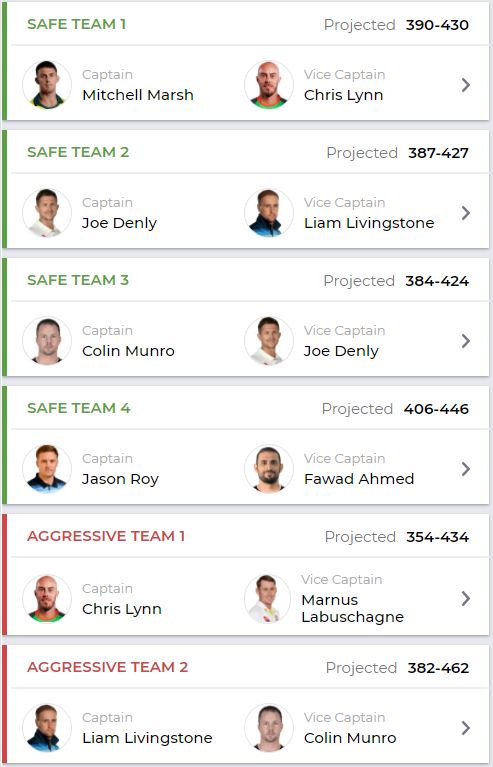
Task: Click Mitchell Marsh captain avatar
Action: coord(47,85)
